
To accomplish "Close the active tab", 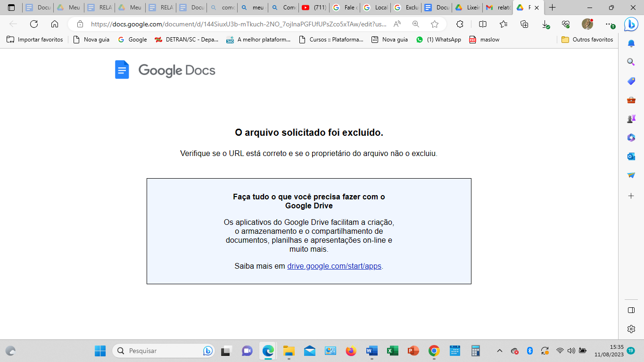I will pyautogui.click(x=537, y=8).
